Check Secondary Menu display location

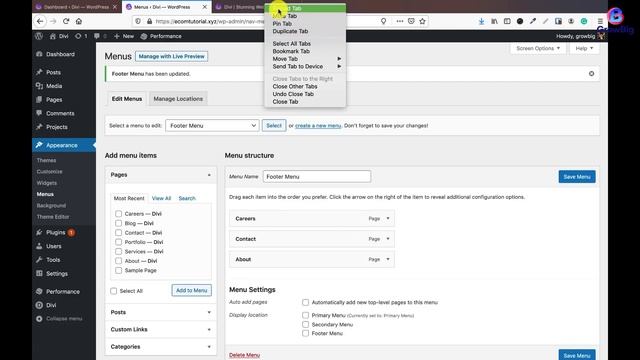click(305, 324)
